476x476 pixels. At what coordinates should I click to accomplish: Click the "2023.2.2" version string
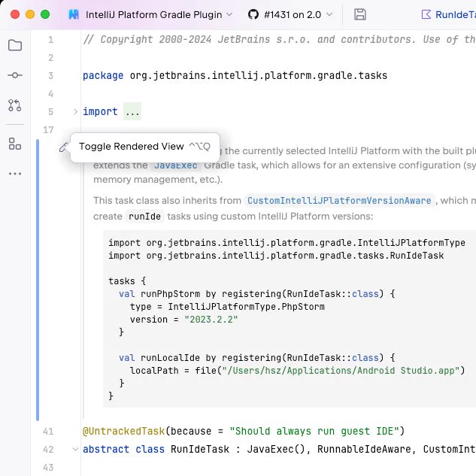211,320
